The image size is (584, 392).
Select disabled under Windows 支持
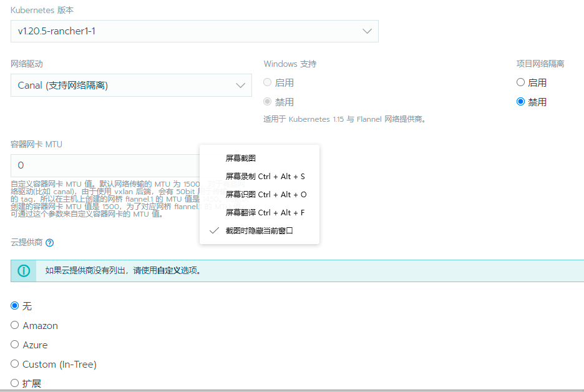(268, 102)
